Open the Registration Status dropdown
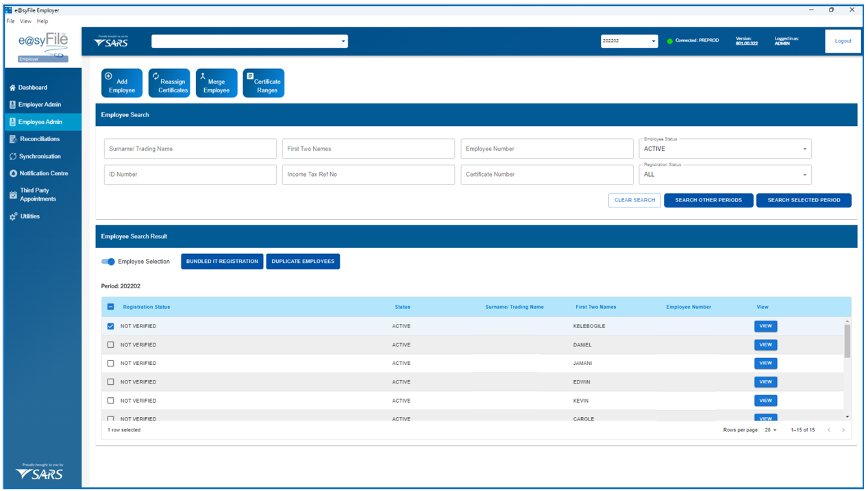The height and width of the screenshot is (491, 868). [725, 175]
